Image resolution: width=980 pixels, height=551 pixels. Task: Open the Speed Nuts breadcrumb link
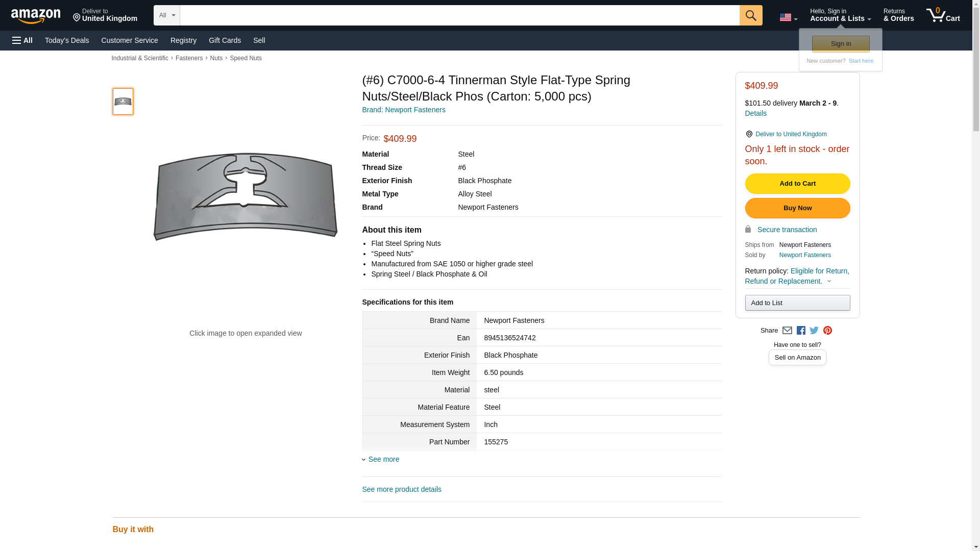(246, 58)
